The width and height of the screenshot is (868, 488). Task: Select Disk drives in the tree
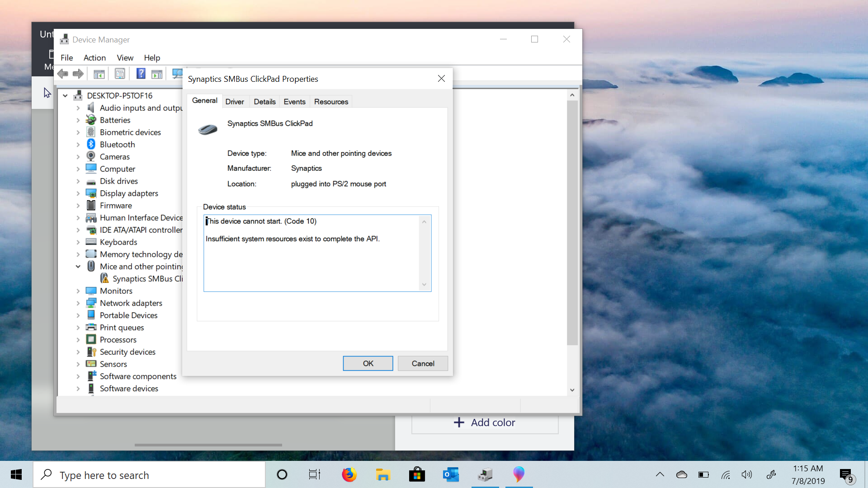[118, 181]
